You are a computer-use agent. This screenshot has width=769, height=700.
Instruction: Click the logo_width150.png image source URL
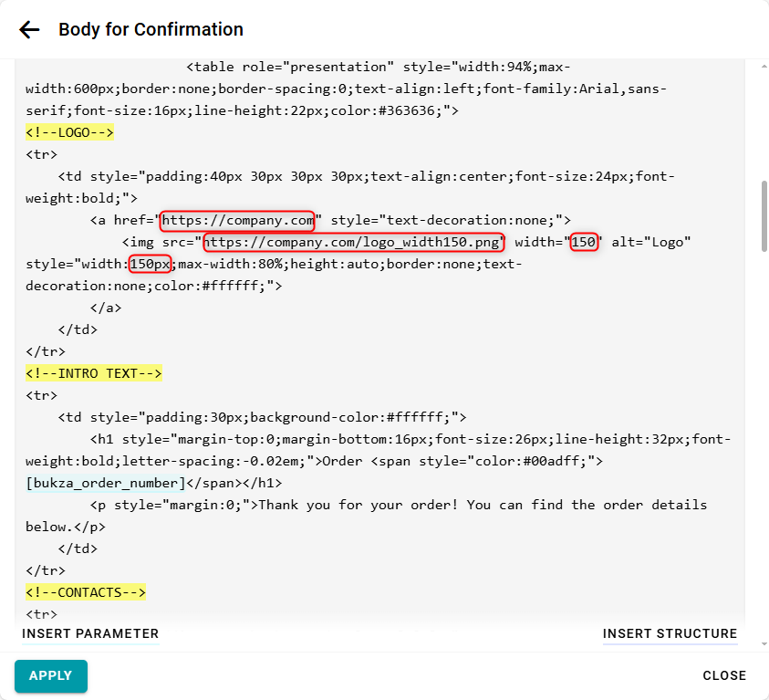pos(353,242)
